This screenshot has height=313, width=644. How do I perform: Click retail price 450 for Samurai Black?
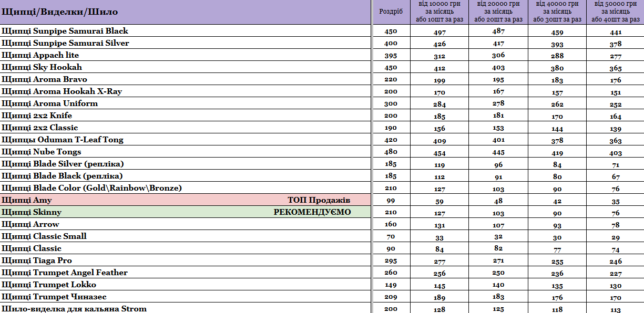tap(391, 31)
